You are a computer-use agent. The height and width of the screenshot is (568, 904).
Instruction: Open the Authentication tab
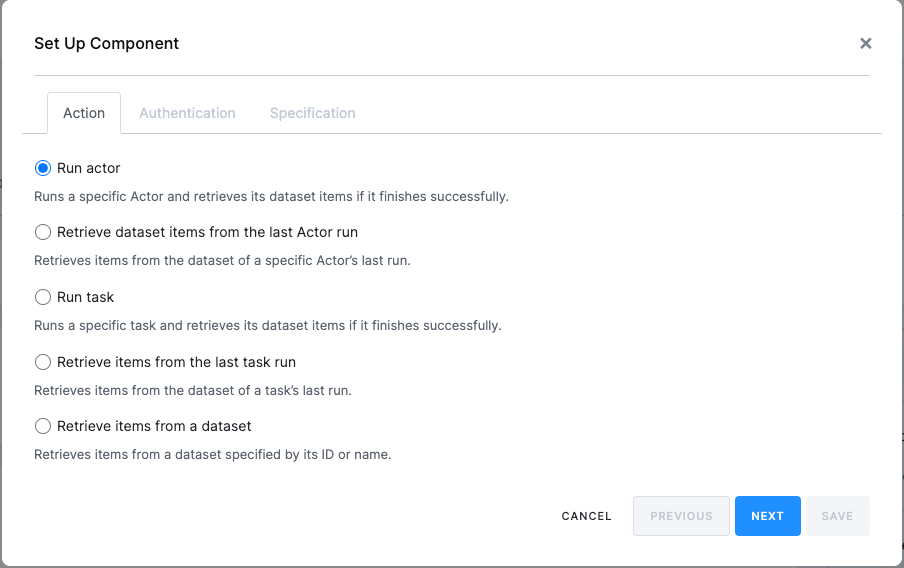187,113
